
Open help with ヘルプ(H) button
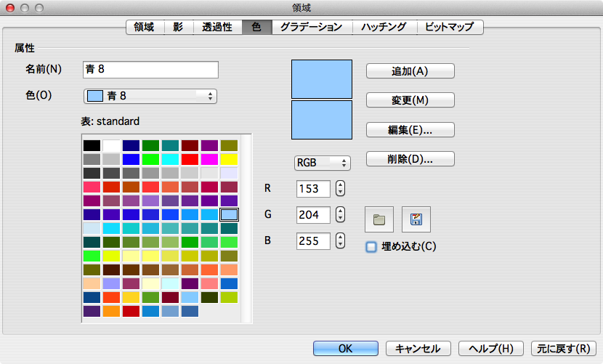[x=491, y=349]
